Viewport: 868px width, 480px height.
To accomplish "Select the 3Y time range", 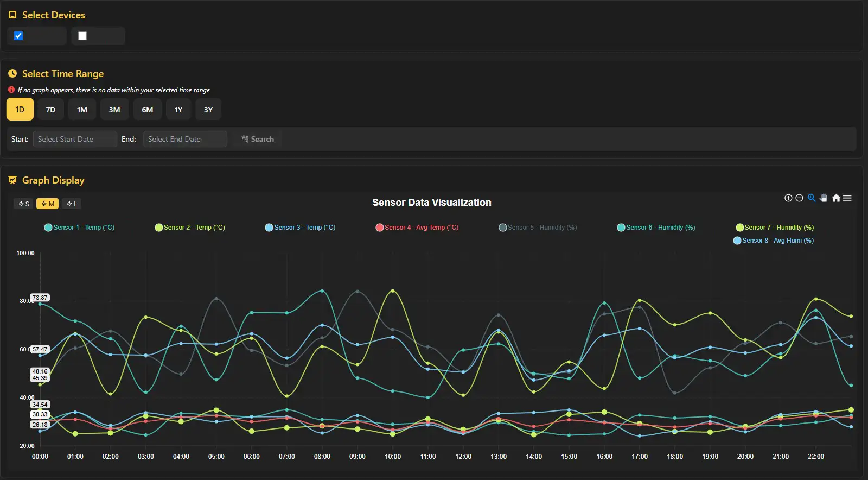I will (208, 110).
